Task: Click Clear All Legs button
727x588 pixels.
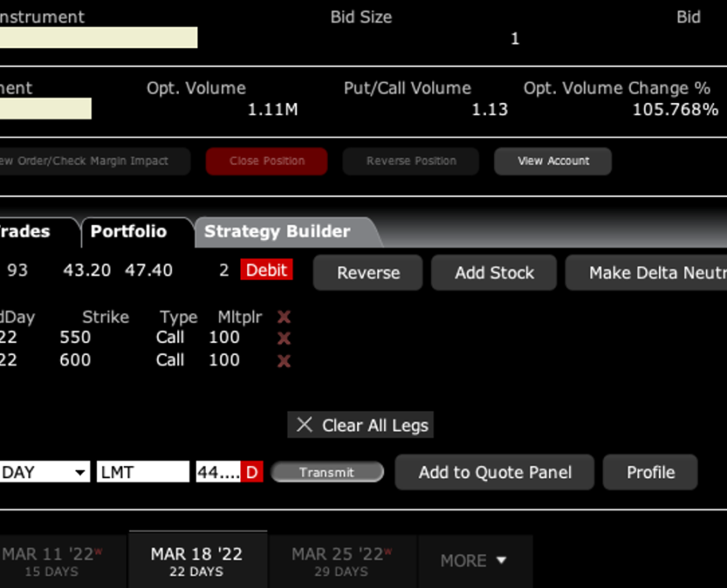Action: tap(361, 425)
